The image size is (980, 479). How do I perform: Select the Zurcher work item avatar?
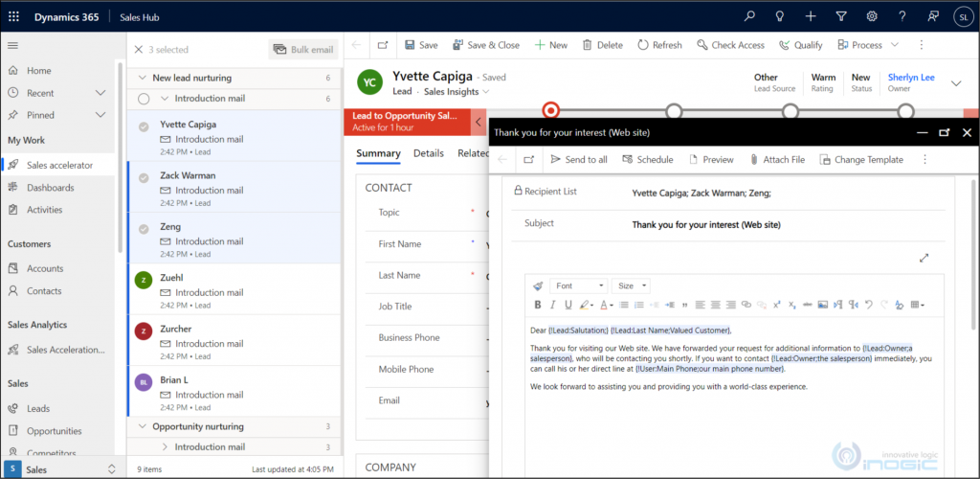click(x=144, y=332)
